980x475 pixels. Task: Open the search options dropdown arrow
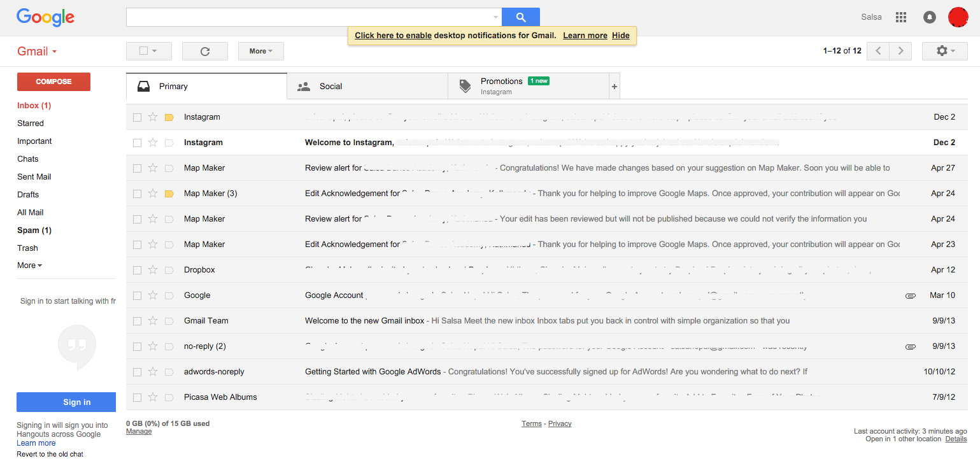coord(495,17)
